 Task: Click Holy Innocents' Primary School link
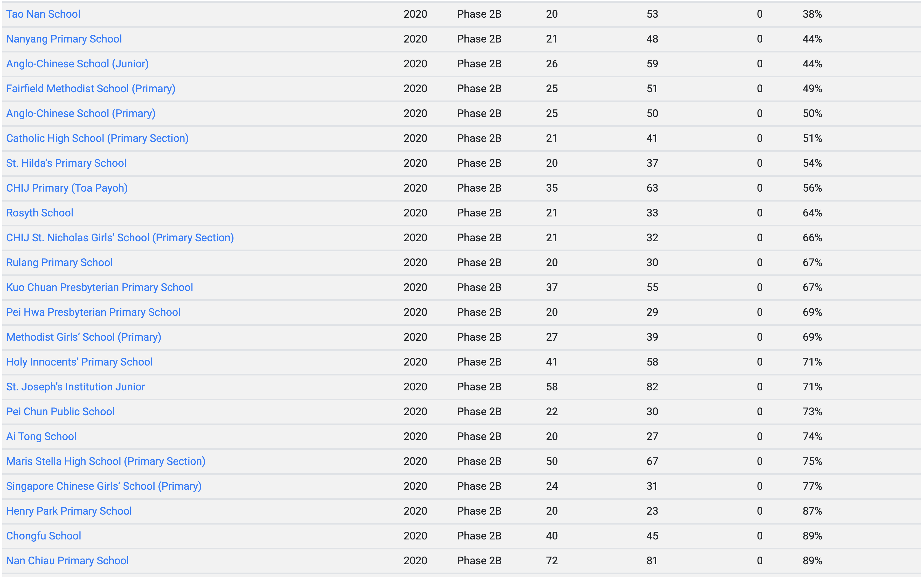coord(79,362)
